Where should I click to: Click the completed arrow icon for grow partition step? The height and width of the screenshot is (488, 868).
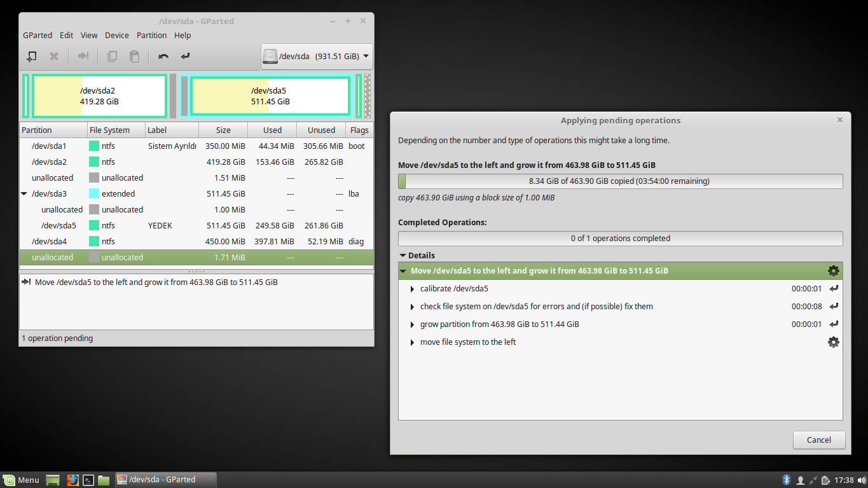point(834,324)
